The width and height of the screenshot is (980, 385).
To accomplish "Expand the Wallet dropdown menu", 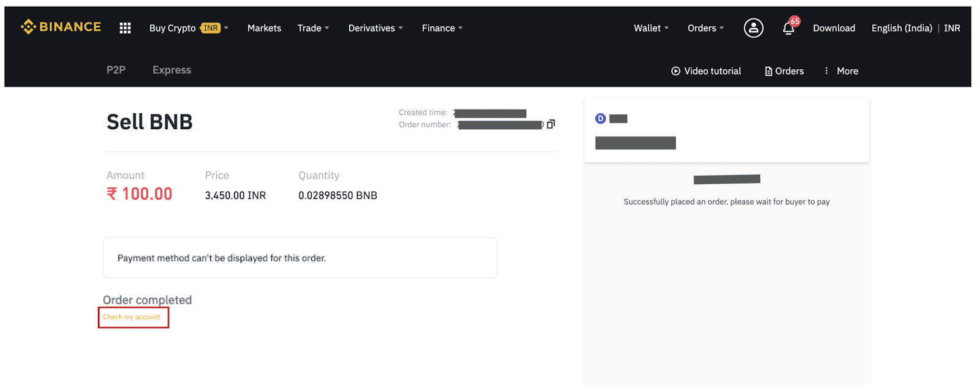I will pyautogui.click(x=651, y=28).
